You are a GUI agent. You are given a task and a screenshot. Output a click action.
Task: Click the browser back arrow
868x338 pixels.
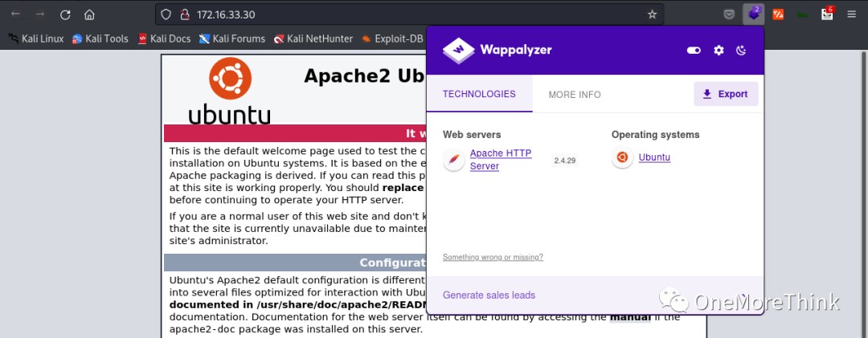click(x=15, y=14)
